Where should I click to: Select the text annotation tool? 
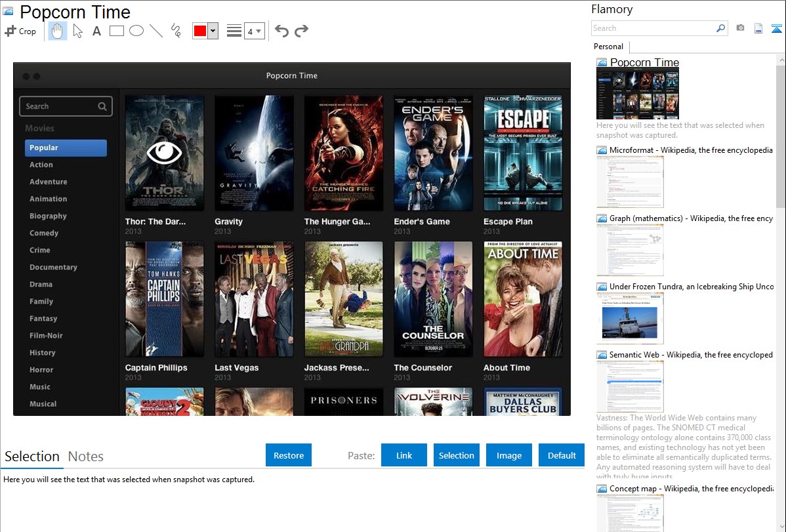(x=96, y=31)
